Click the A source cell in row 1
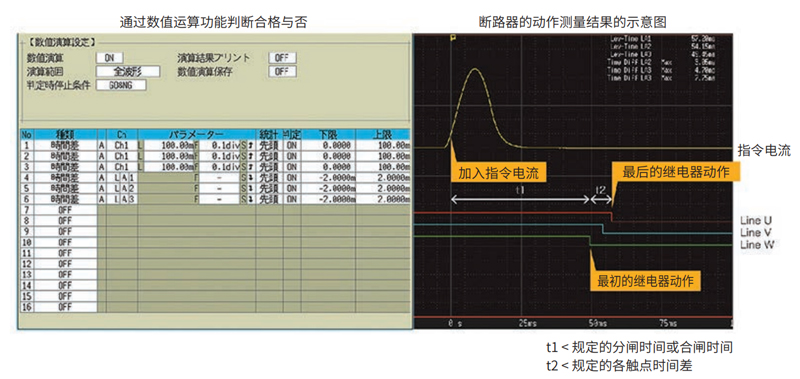Image resolution: width=800 pixels, height=379 pixels. pyautogui.click(x=102, y=145)
